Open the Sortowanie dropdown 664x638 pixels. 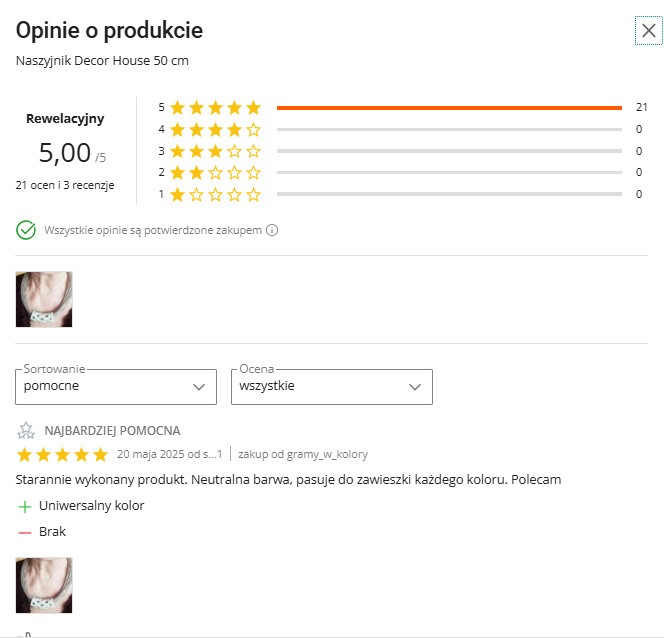click(116, 386)
